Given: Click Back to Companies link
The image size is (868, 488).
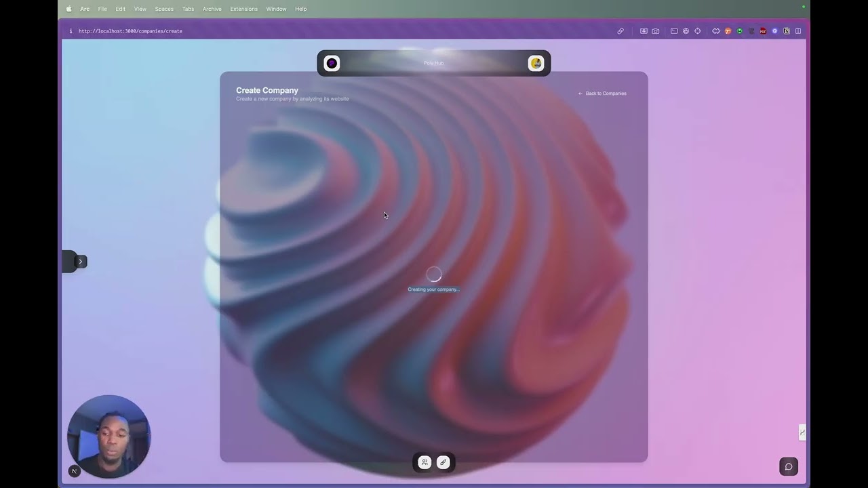Looking at the screenshot, I should 602,94.
